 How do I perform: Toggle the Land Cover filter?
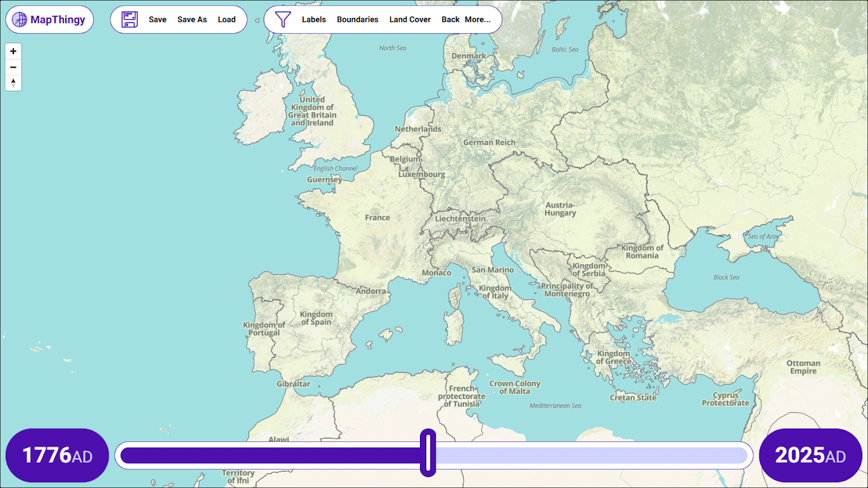(410, 20)
